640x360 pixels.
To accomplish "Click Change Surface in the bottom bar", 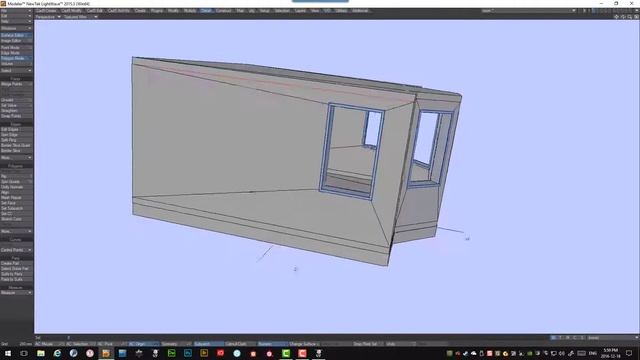I will click(x=304, y=344).
